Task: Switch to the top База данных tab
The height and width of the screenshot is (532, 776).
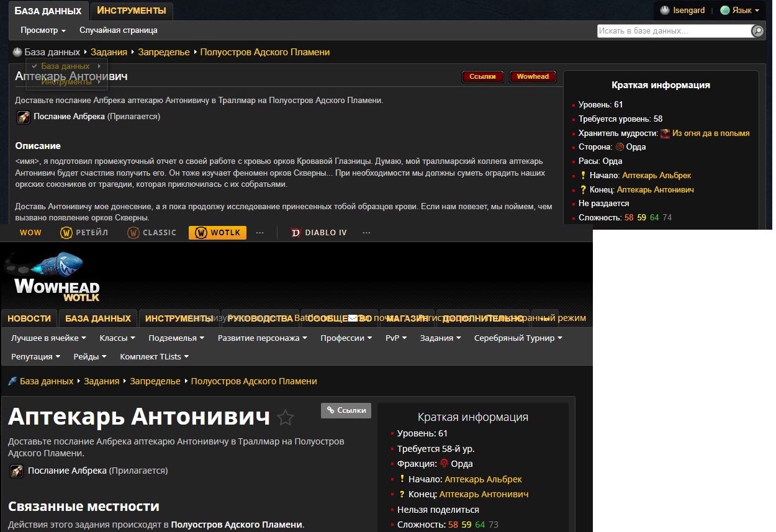Action: coord(48,11)
